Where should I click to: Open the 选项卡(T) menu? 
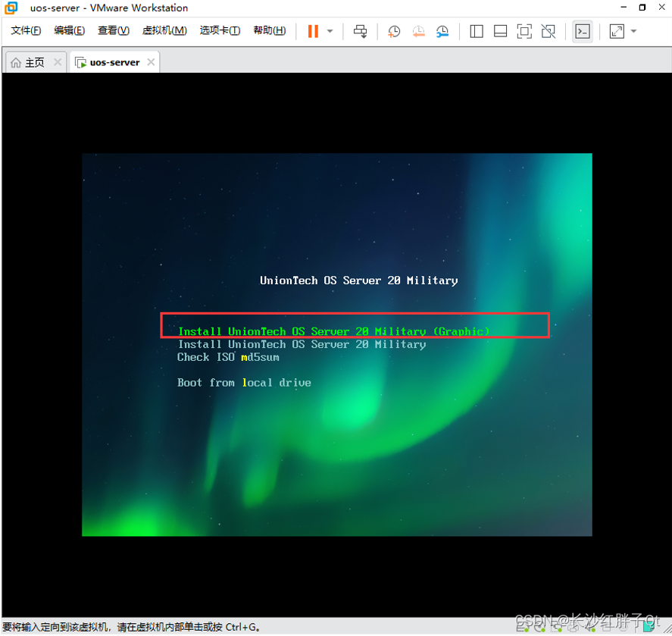(220, 30)
